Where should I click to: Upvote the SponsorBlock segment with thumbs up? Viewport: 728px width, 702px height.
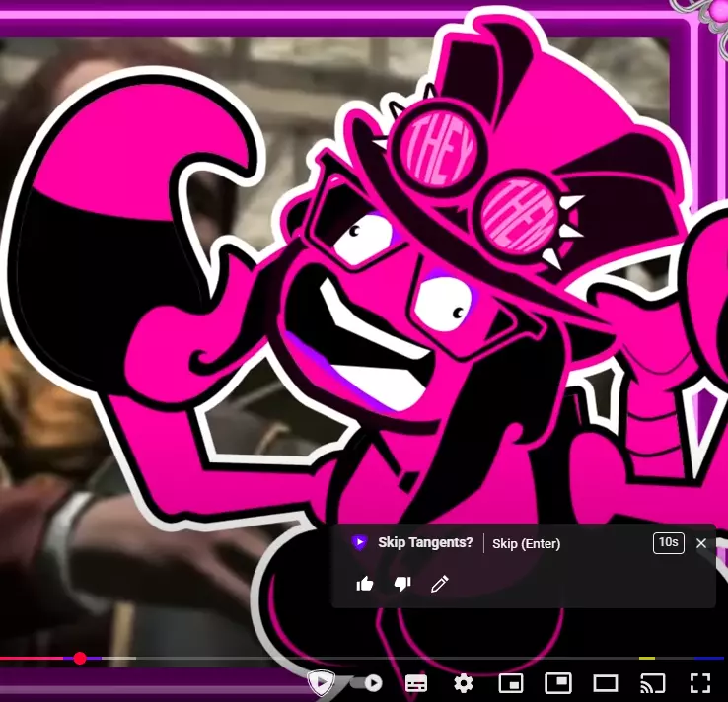click(x=365, y=584)
